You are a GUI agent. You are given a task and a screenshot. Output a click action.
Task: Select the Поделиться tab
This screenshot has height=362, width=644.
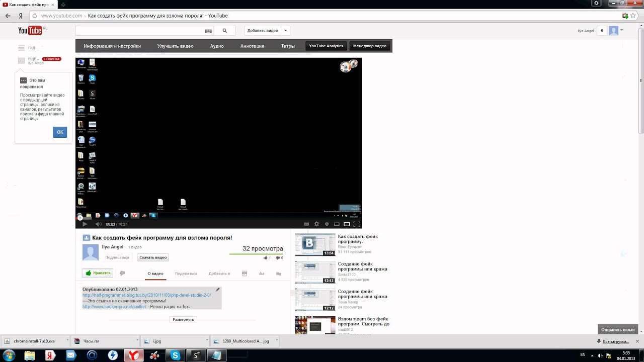[x=186, y=274]
